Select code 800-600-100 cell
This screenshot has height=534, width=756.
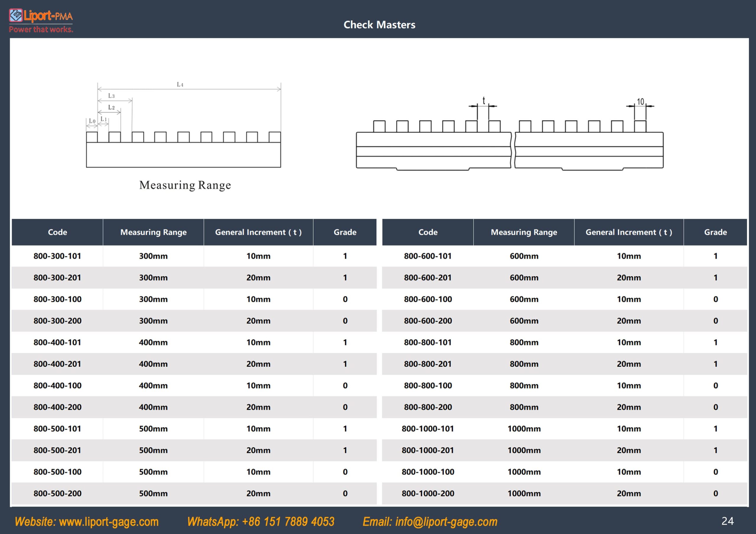pyautogui.click(x=428, y=299)
